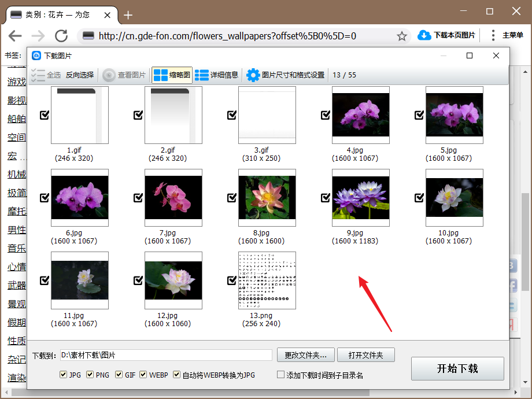532x399 pixels.
Task: Switch to 缩略图 thumbnail view
Action: [x=172, y=75]
